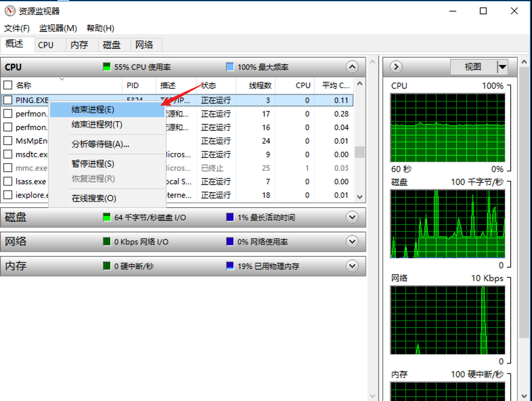532x401 pixels.
Task: Click the blue used physical memory indicator square
Action: tap(230, 266)
